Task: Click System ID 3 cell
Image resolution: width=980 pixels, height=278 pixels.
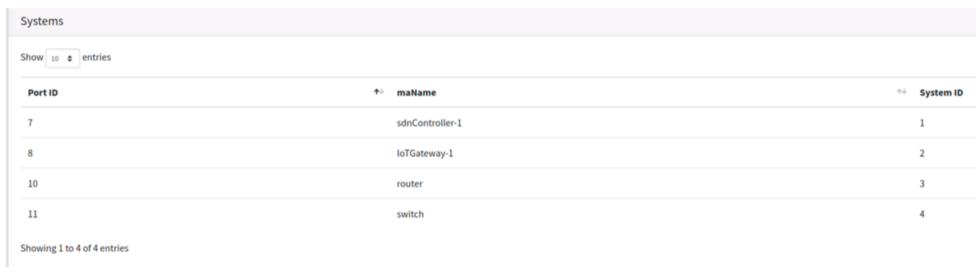Action: point(922,184)
